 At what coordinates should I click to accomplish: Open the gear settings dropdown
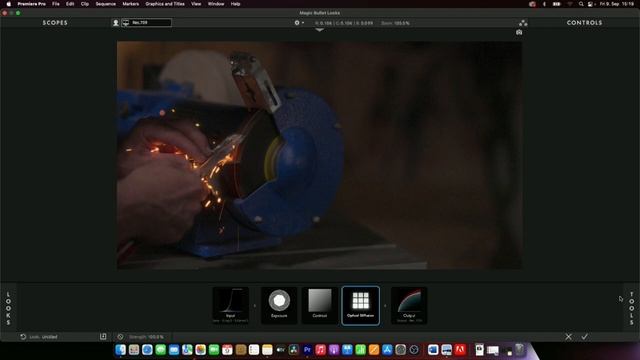click(299, 23)
